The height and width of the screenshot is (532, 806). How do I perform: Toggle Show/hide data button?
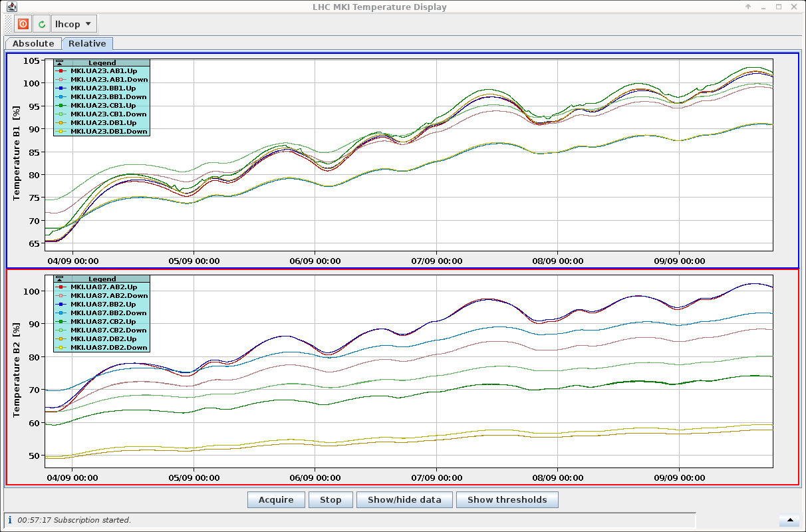(404, 500)
